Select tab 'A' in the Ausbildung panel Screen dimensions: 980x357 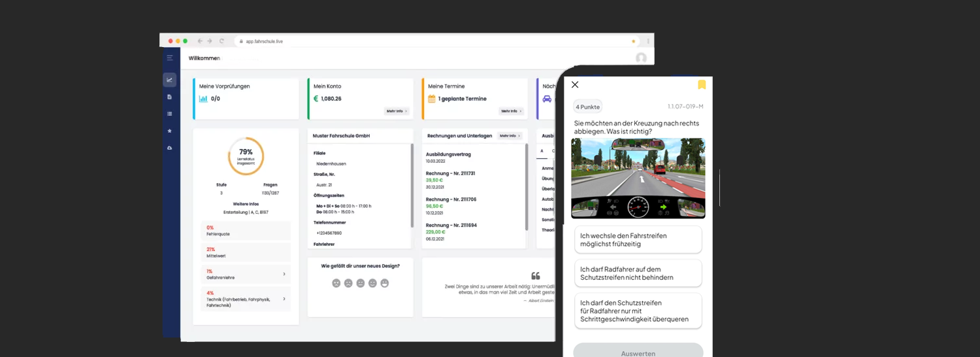pyautogui.click(x=541, y=151)
